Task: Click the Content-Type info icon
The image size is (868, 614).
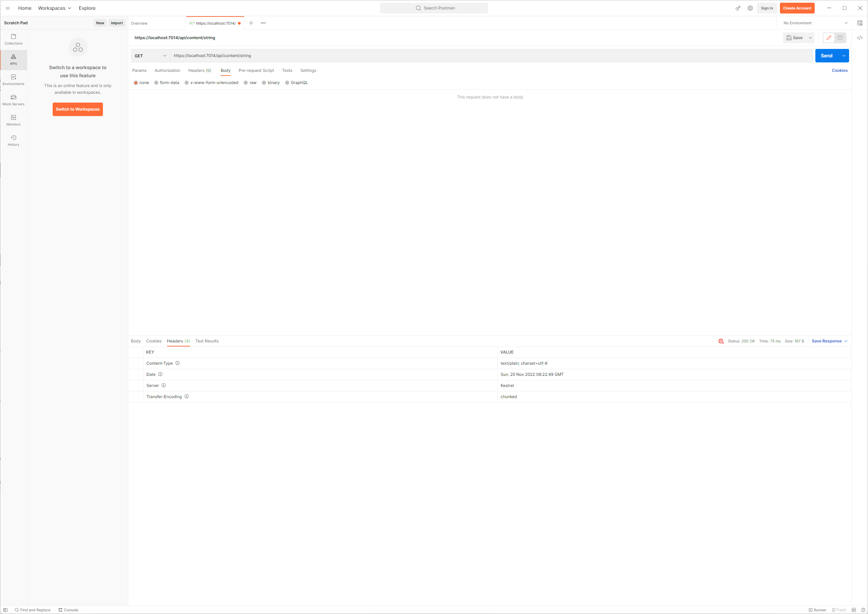Action: pyautogui.click(x=178, y=363)
